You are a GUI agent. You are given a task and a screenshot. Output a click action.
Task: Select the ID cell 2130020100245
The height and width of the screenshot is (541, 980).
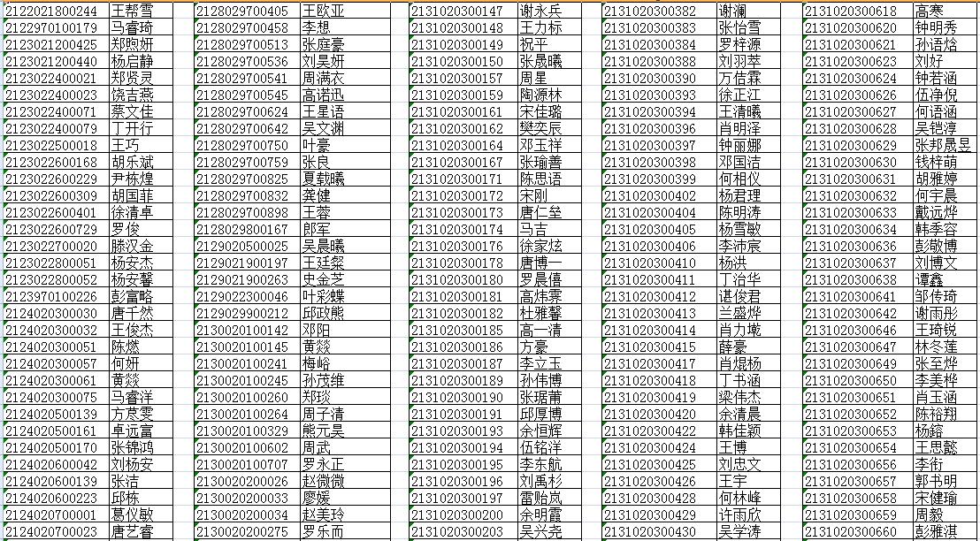click(247, 381)
